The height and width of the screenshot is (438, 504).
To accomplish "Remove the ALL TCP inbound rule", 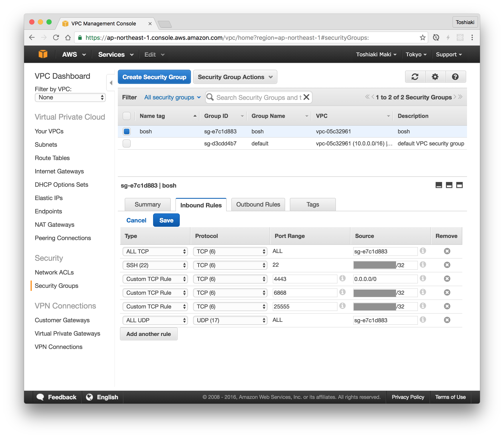I will [447, 251].
